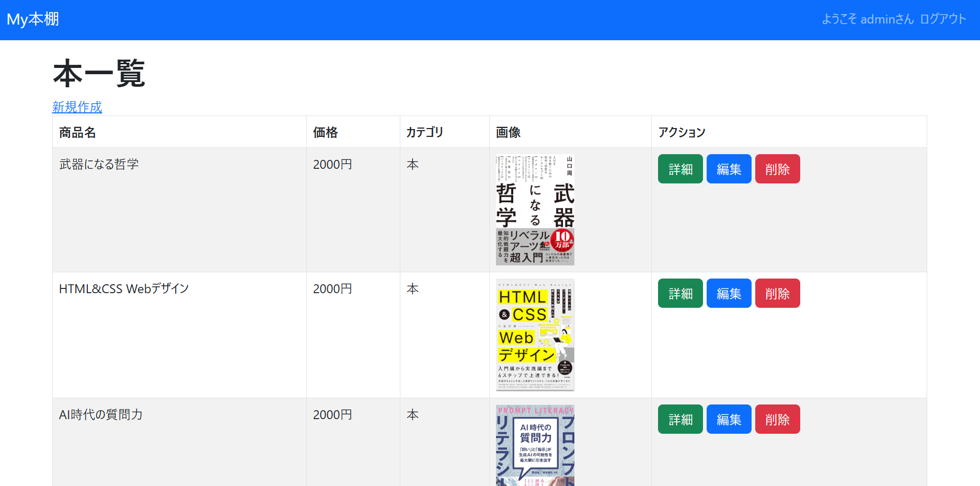
Task: Open 詳細 for 武器になる哲学
Action: tap(680, 169)
